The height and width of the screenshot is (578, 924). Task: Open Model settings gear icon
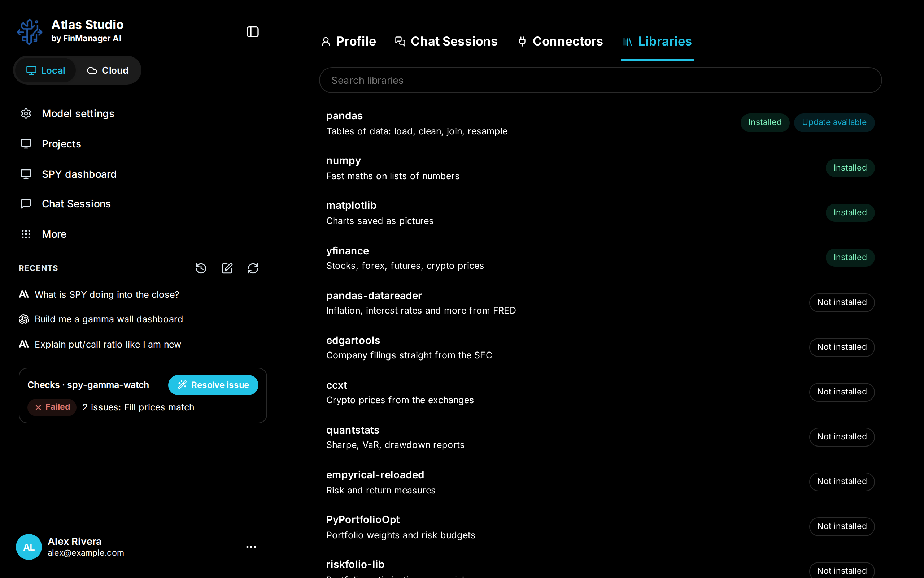click(x=26, y=113)
